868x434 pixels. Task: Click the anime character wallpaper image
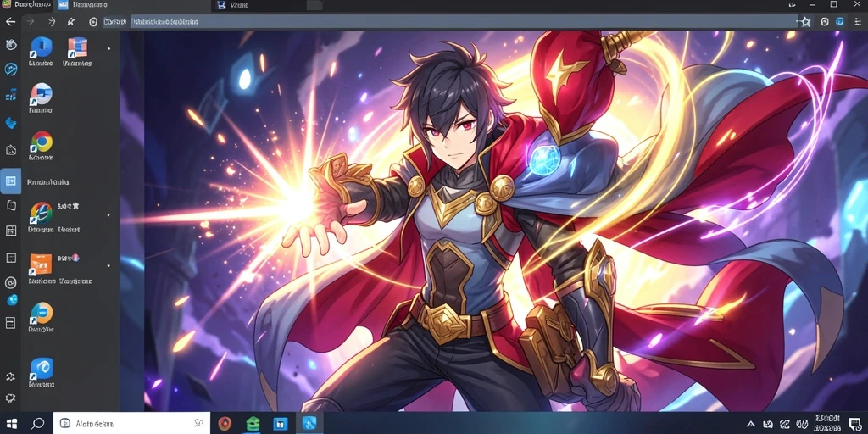[492, 221]
